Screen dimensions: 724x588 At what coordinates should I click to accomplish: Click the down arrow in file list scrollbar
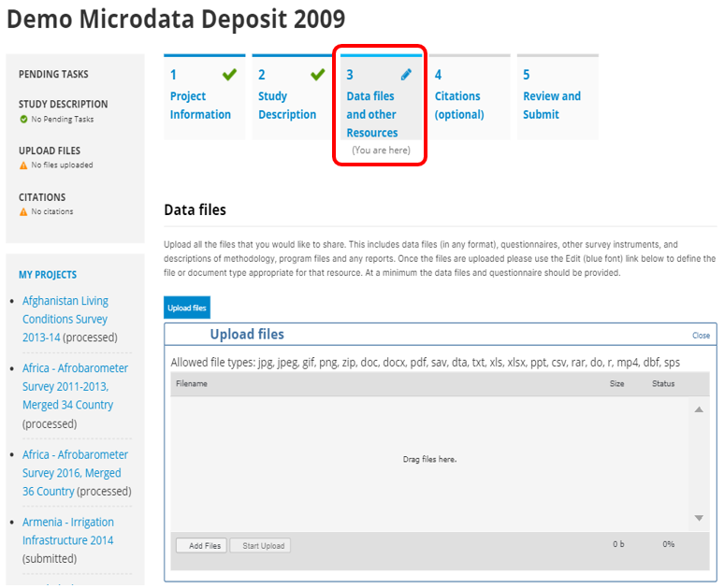[x=699, y=518]
